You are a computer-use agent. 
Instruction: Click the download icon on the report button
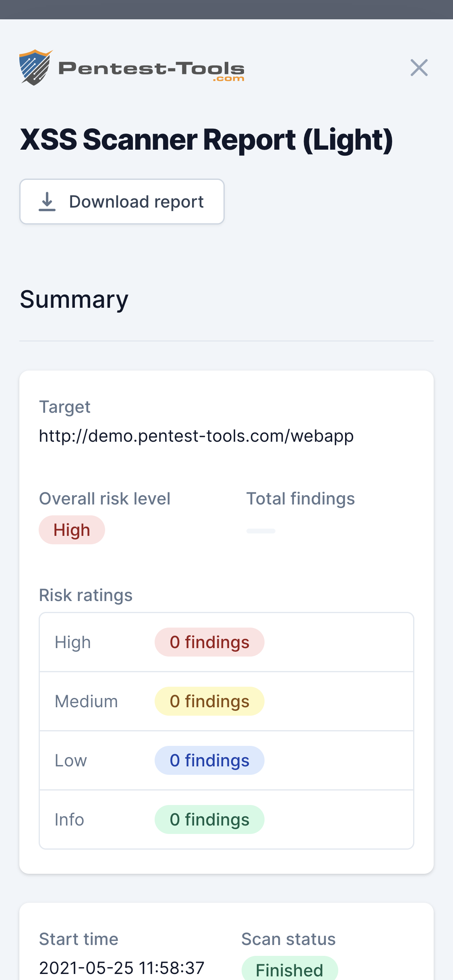point(48,202)
